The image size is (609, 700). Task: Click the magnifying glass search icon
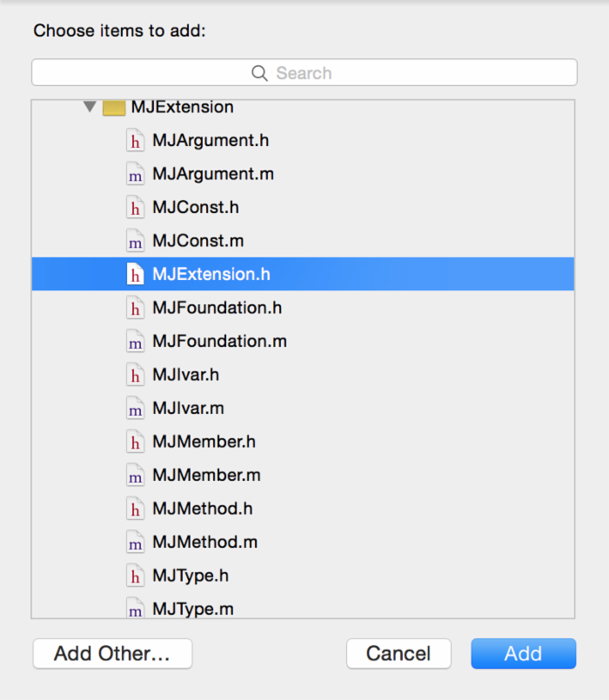(x=259, y=73)
